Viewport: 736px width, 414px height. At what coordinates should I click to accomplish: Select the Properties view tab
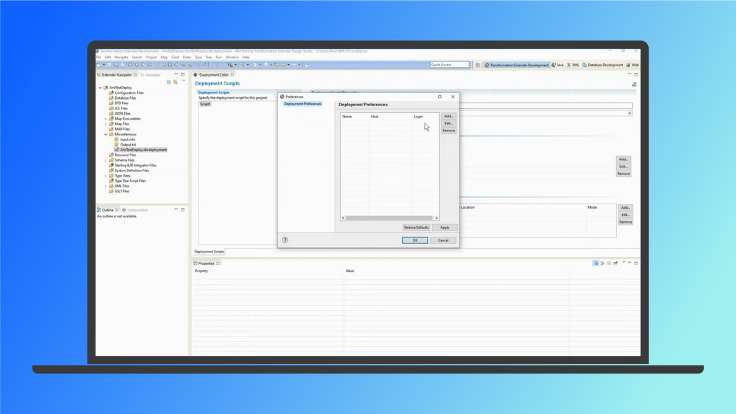tap(206, 263)
